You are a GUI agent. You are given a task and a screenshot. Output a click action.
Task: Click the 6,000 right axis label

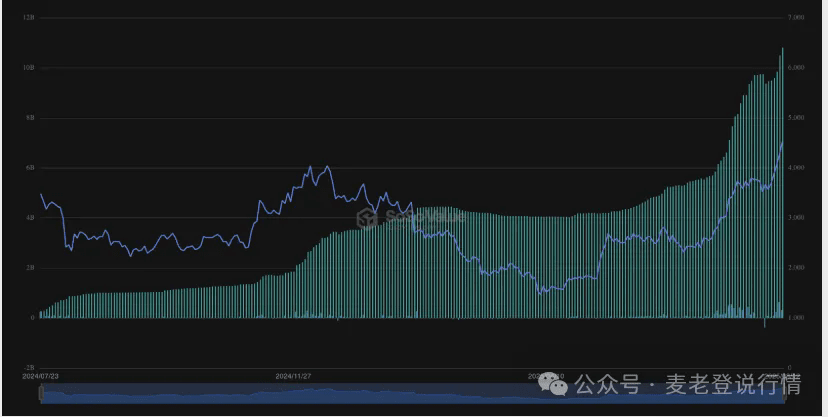coord(796,68)
